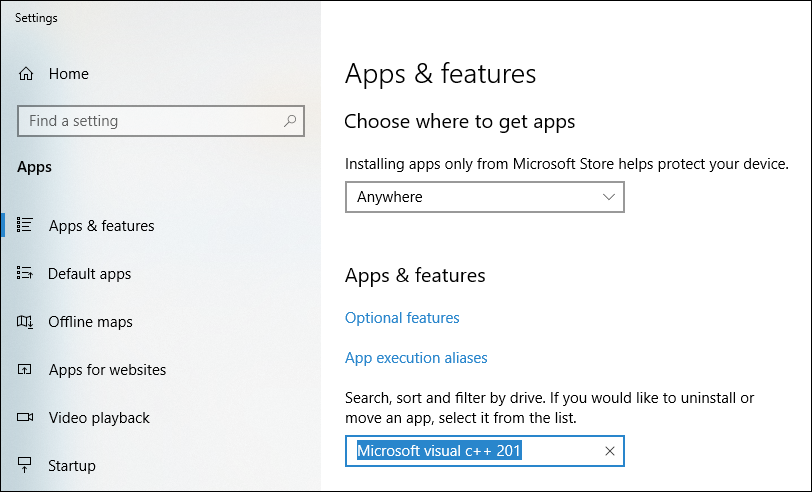Viewport: 812px width, 492px height.
Task: Go to the Home text label
Action: point(68,74)
